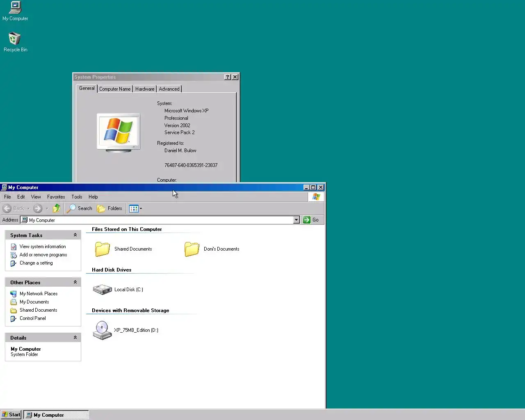Click the Control Panel icon in sidebar

click(14, 318)
